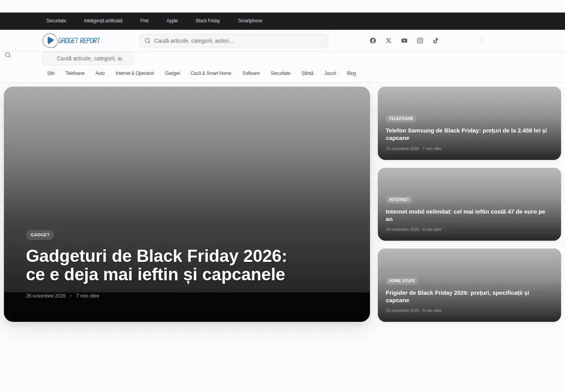Go to the Software menu section
The height and width of the screenshot is (392, 565).
tap(251, 73)
